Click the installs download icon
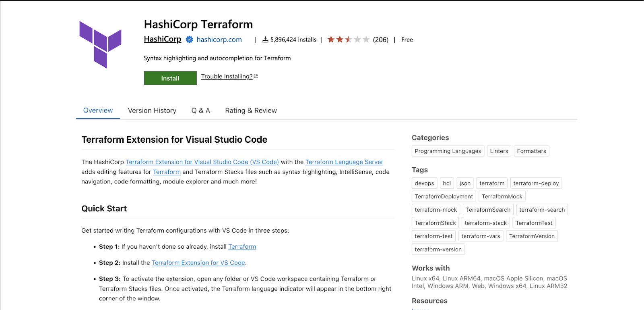 (265, 40)
